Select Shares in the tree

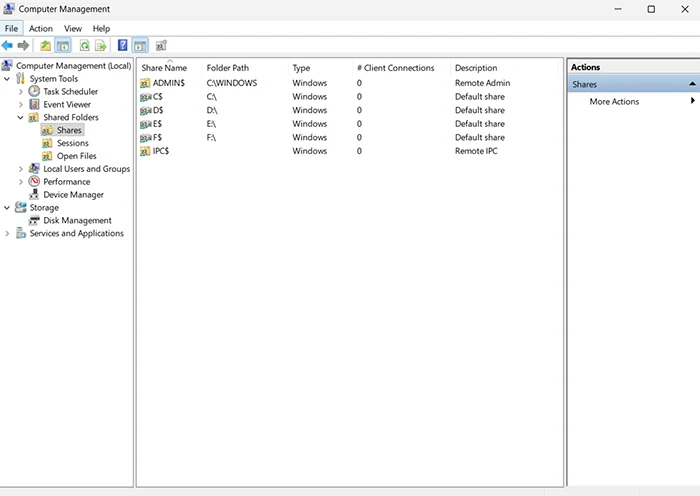pos(69,130)
